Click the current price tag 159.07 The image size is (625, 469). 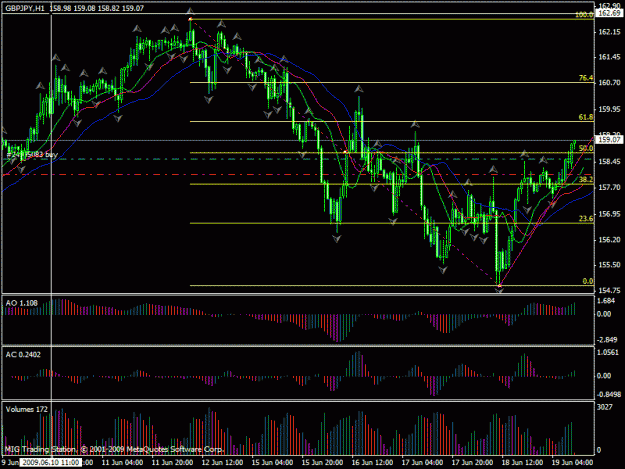(x=609, y=139)
